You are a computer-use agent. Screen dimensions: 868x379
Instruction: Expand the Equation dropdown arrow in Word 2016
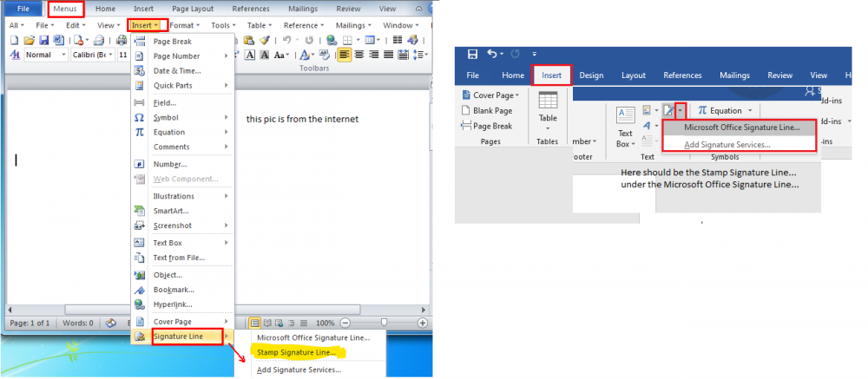750,111
